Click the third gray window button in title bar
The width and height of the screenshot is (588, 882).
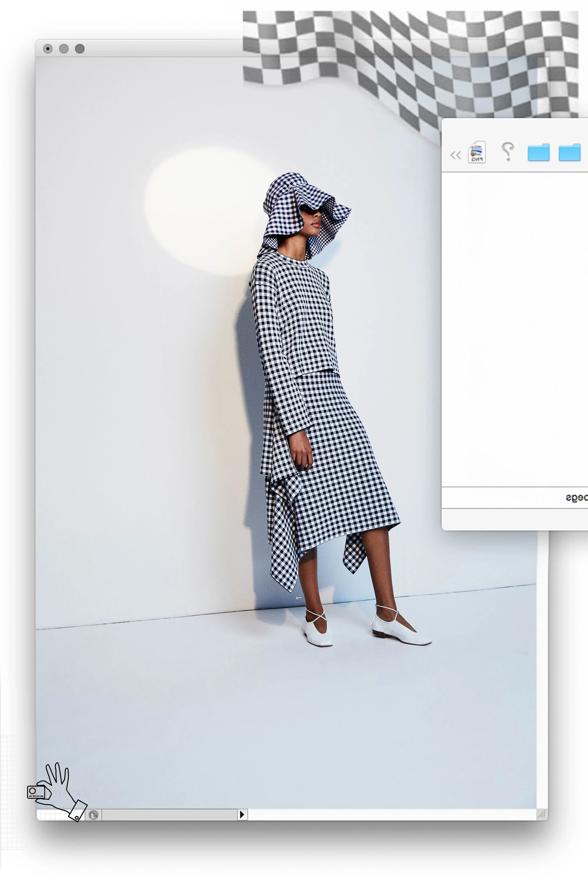coord(79,49)
